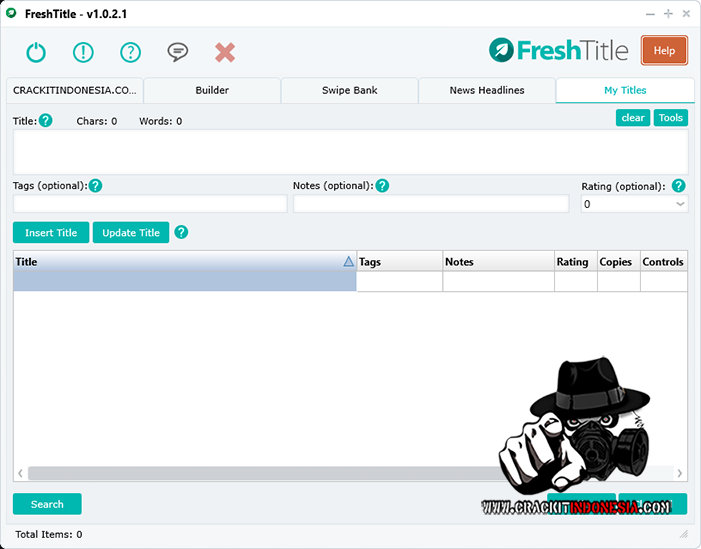This screenshot has width=701, height=549.
Task: Click help icon beside Rating (optional)
Action: [x=679, y=186]
